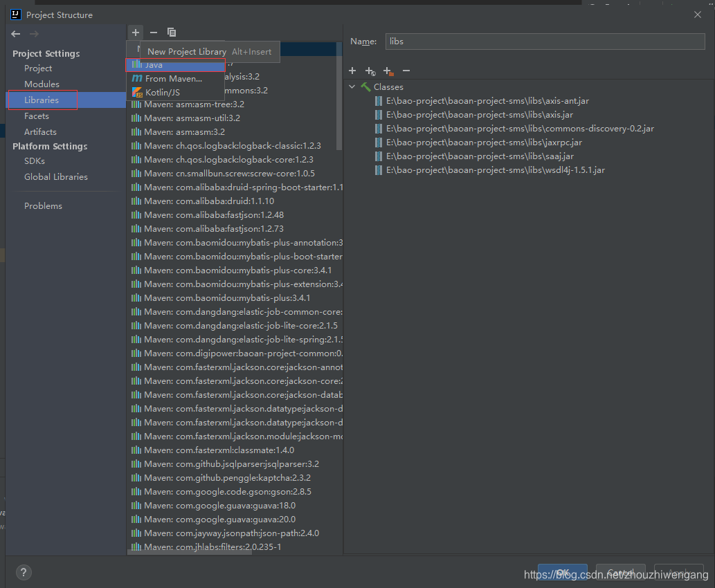The width and height of the screenshot is (715, 588).
Task: Open the Facets settings section
Action: click(37, 116)
